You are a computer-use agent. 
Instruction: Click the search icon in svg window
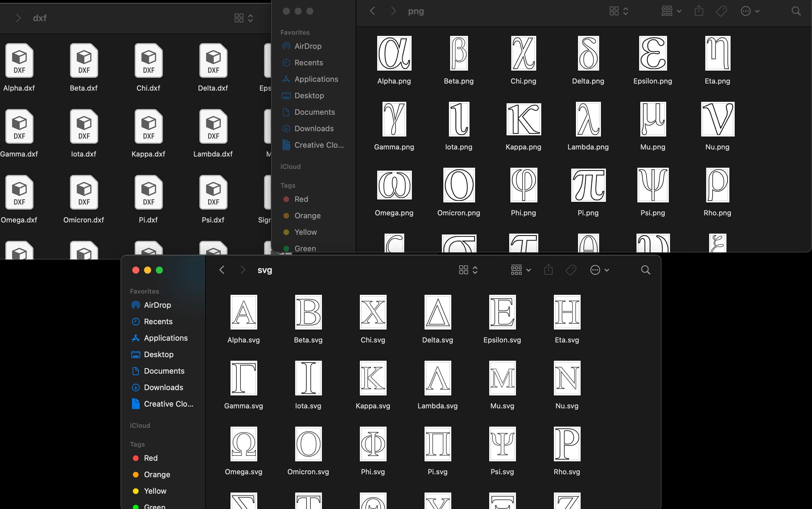646,270
